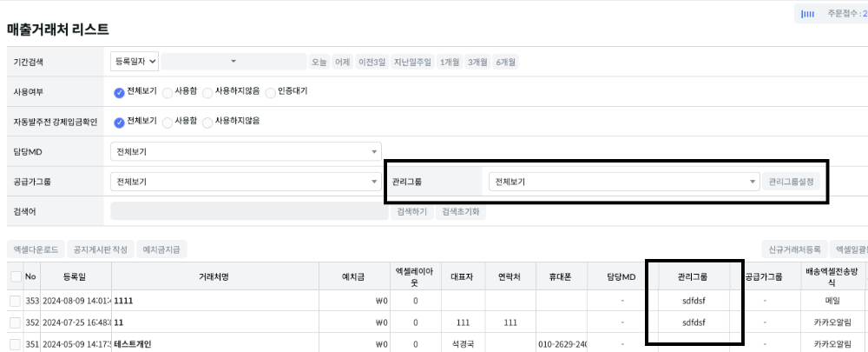Image resolution: width=868 pixels, height=352 pixels.
Task: Click the 엑셀다운로드 button
Action: click(36, 249)
